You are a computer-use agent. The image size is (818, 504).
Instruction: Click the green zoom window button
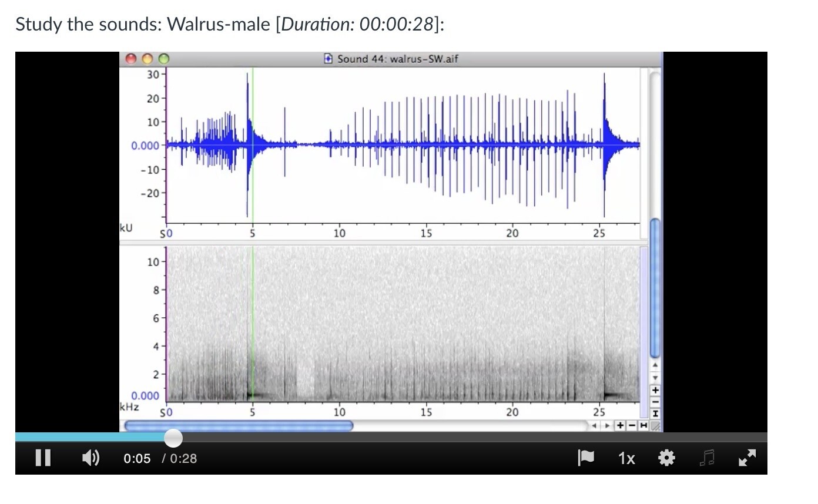point(163,59)
